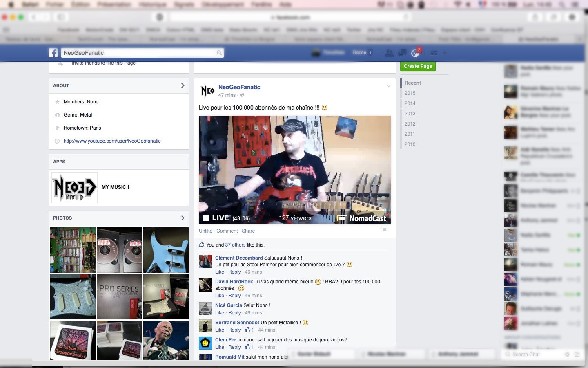This screenshot has height=368, width=588.
Task: Jump to 2014 in timeline
Action: coord(410,103)
